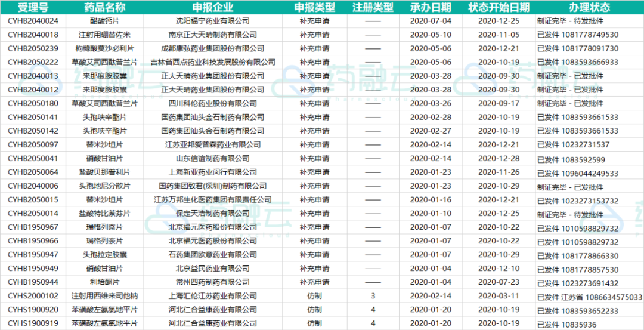Screen dimensions: 644x330
Task: Click the 受理号 column header
Action: [33, 7]
